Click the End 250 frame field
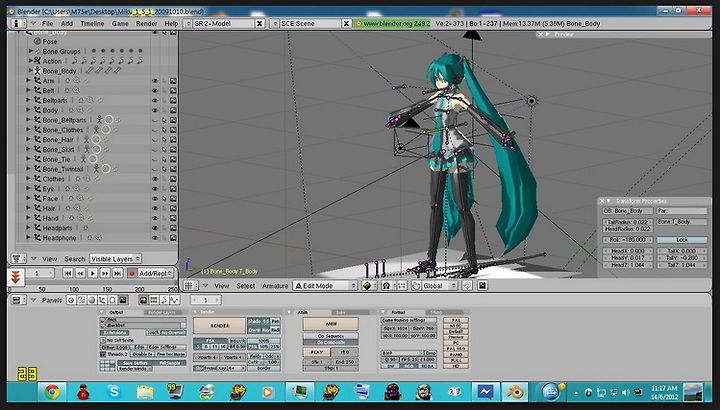 344,362
